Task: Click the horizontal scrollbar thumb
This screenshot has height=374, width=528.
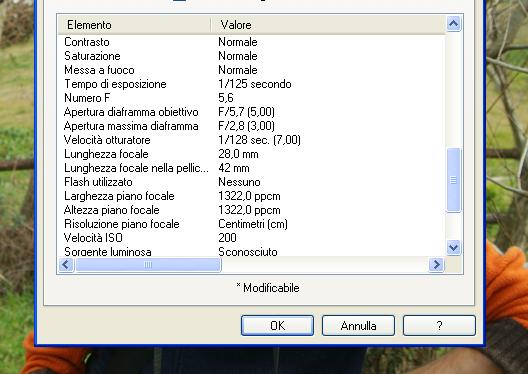Action: [x=148, y=265]
